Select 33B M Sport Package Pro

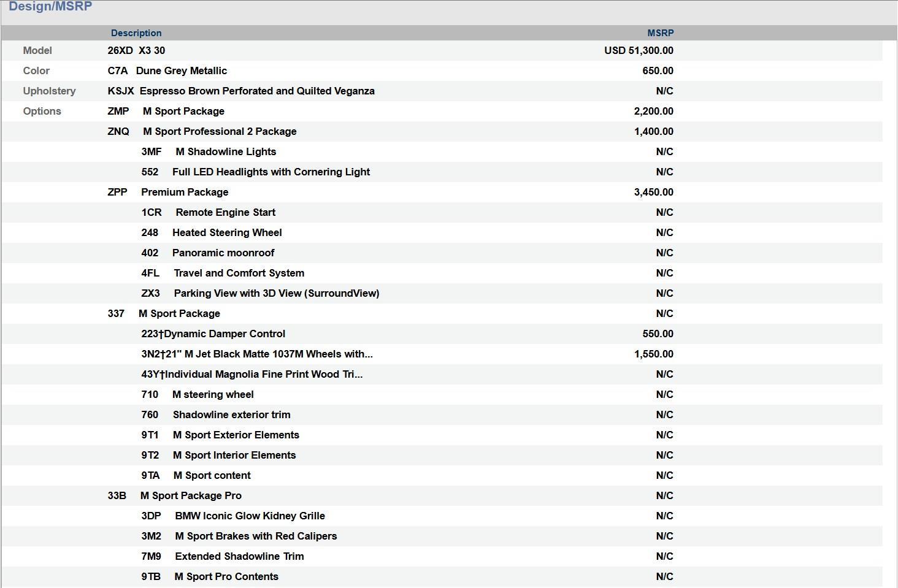click(175, 495)
